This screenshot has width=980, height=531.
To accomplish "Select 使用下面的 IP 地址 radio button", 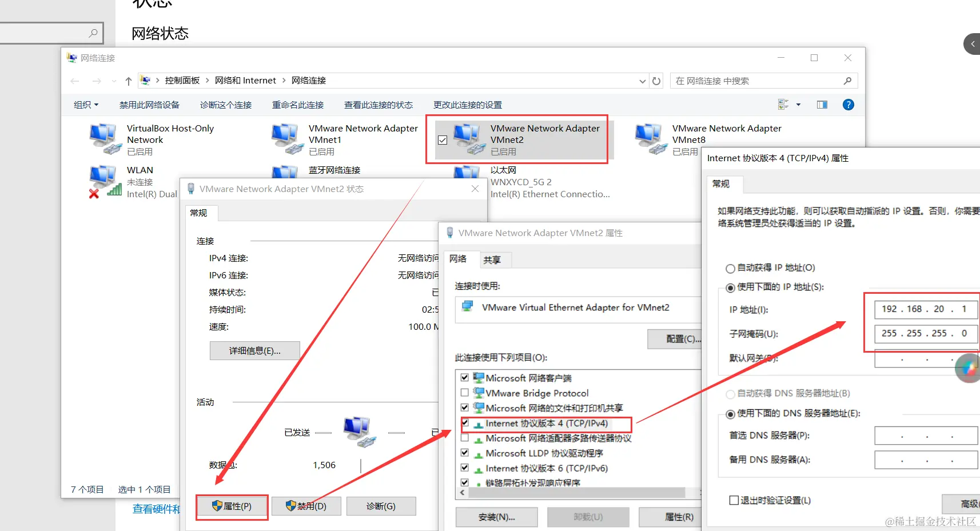I will click(x=730, y=288).
